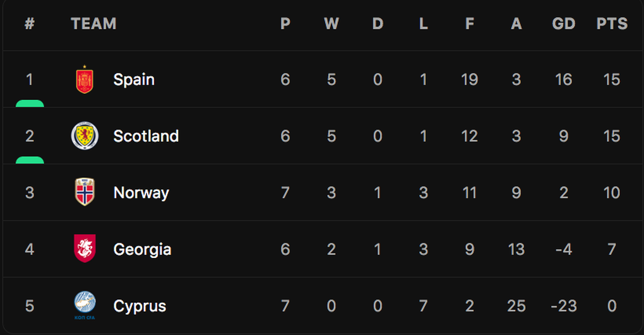Click the green qualification marker under rank 2
Viewport: 644px width, 335px height.
pyautogui.click(x=30, y=161)
